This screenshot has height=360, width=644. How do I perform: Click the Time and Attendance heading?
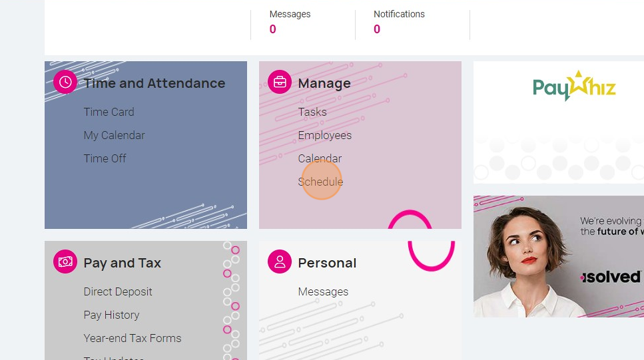click(x=155, y=83)
